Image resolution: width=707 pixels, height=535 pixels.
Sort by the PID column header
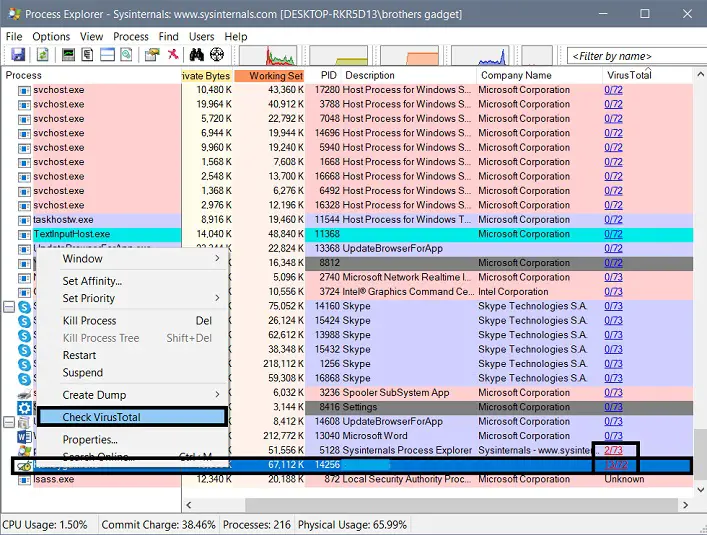tap(329, 75)
